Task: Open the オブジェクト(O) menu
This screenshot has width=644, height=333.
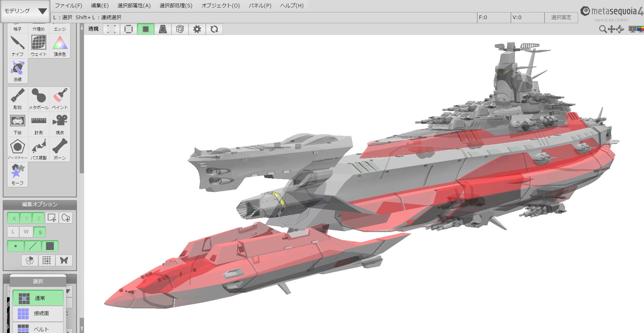Action: pyautogui.click(x=220, y=6)
